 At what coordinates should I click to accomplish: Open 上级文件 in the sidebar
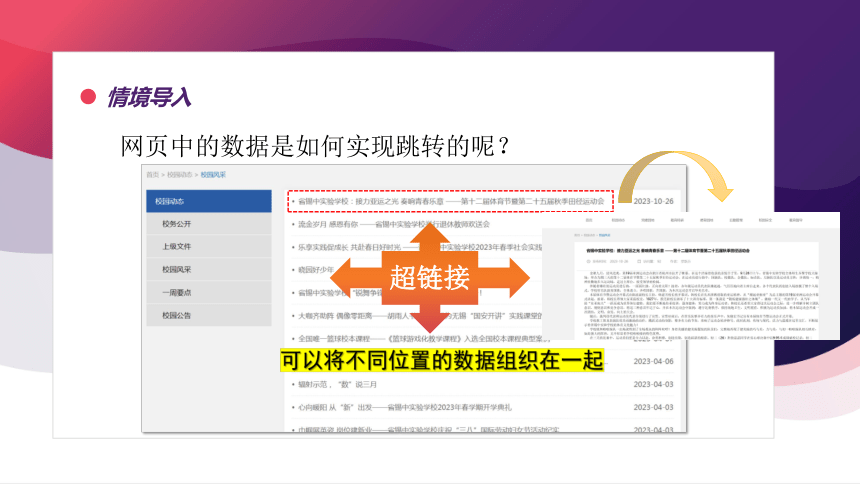209,246
